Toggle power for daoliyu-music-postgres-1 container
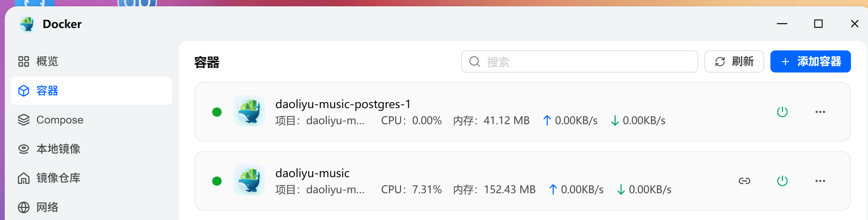The image size is (868, 220). point(782,112)
